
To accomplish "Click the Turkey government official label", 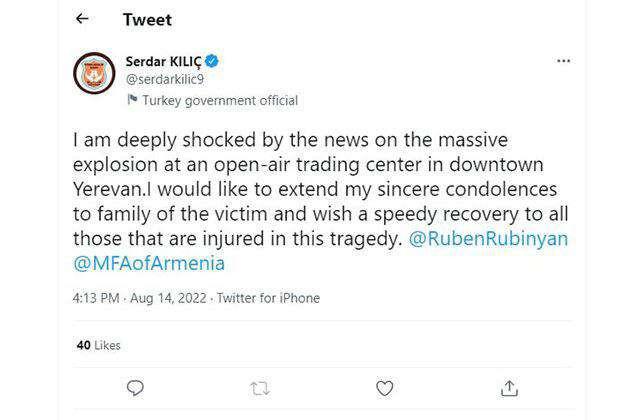I will [220, 100].
